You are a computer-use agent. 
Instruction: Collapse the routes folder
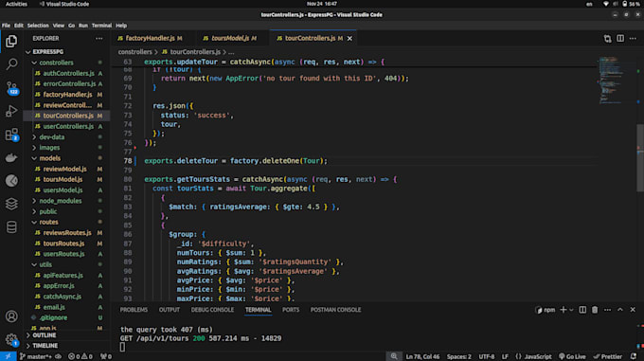tap(34, 222)
